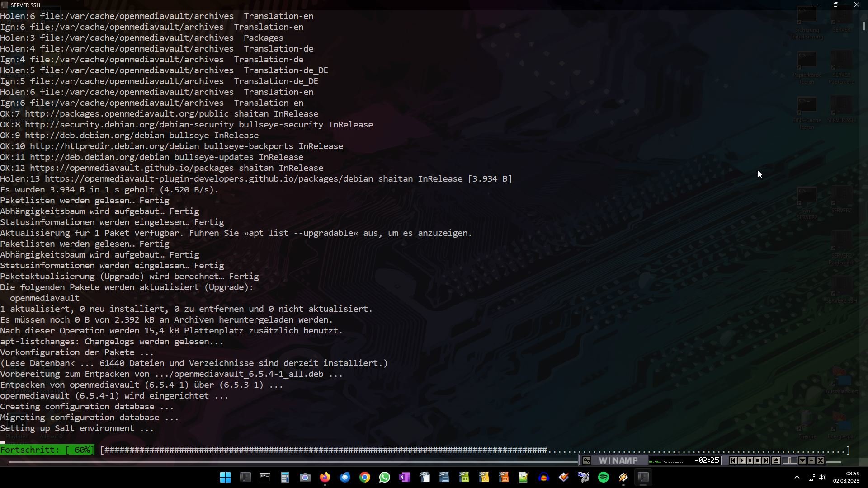Stop Winamp playback
The height and width of the screenshot is (488, 868).
click(758, 460)
